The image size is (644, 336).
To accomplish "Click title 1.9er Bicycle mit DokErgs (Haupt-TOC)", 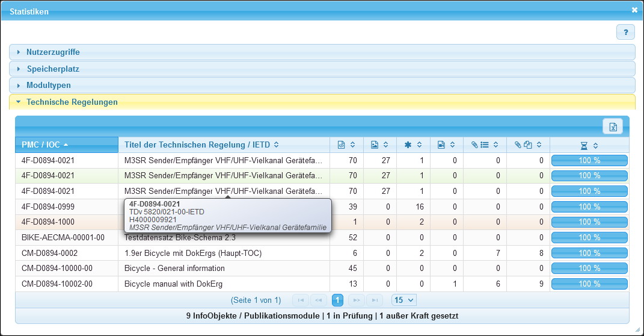I will tap(193, 253).
